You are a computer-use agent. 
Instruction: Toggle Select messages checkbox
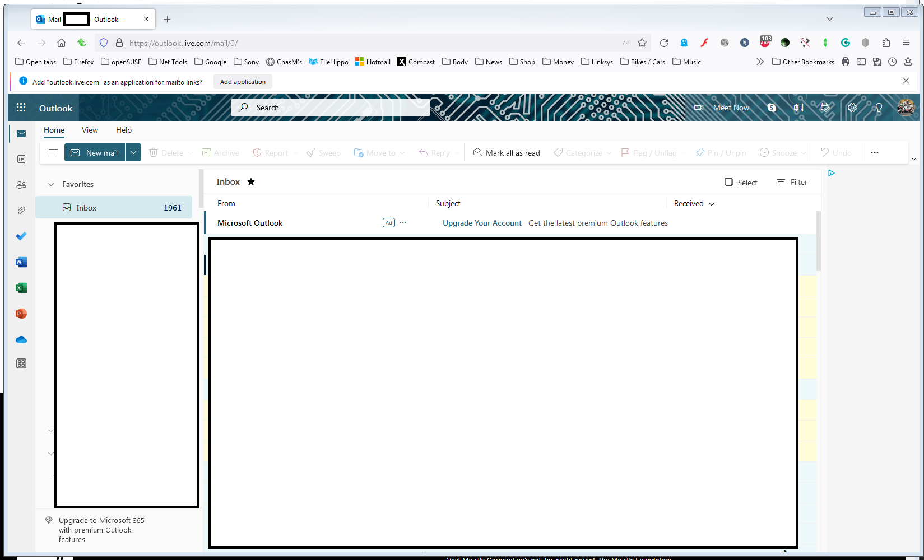741,183
